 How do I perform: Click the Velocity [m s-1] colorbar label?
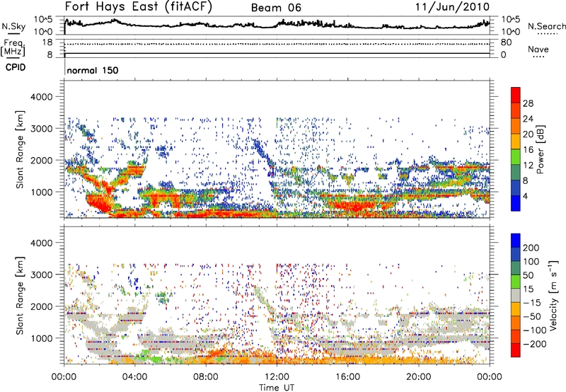tap(553, 295)
